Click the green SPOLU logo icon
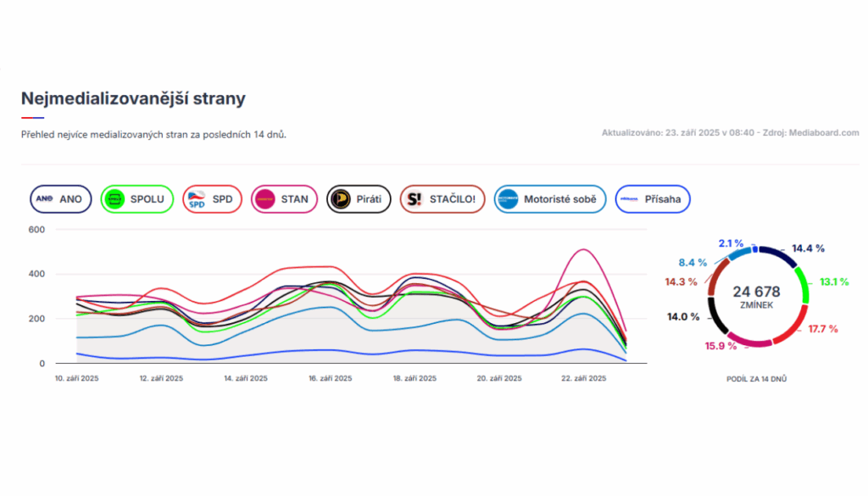 [114, 200]
